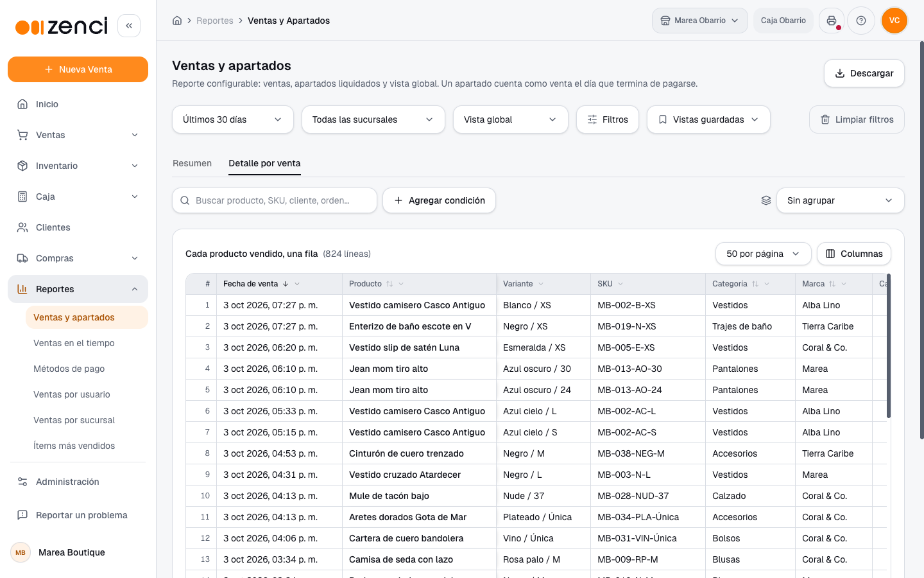
Task: Toggle the Fecha de venta descending sort arrow
Action: (x=286, y=284)
